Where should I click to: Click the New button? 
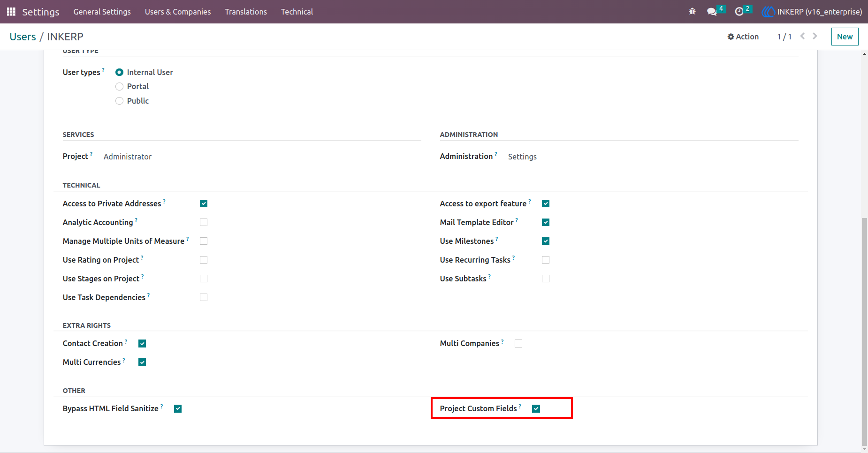click(845, 37)
